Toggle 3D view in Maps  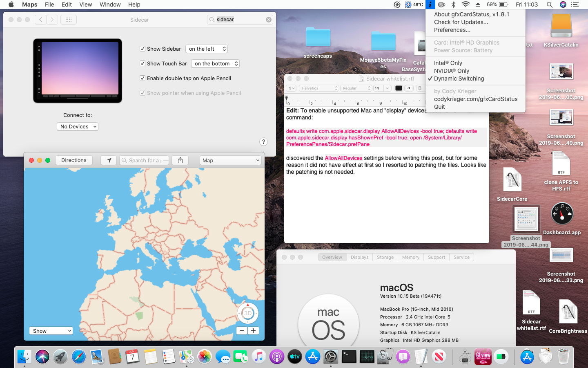pyautogui.click(x=248, y=313)
